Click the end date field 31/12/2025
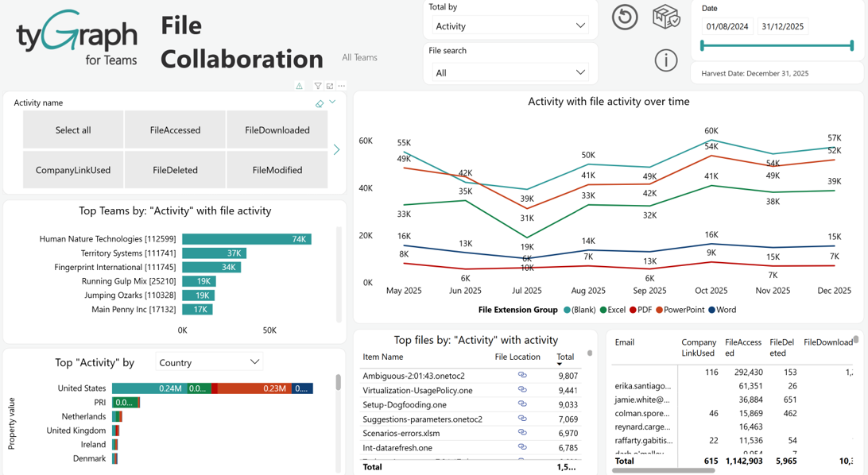Screen dimensions: 868x475 tap(782, 26)
